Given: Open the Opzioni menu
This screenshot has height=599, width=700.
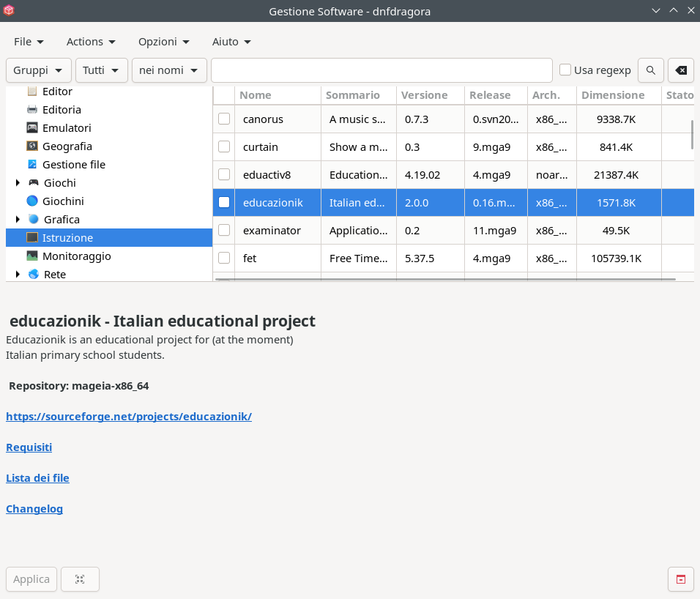Looking at the screenshot, I should click(x=163, y=42).
